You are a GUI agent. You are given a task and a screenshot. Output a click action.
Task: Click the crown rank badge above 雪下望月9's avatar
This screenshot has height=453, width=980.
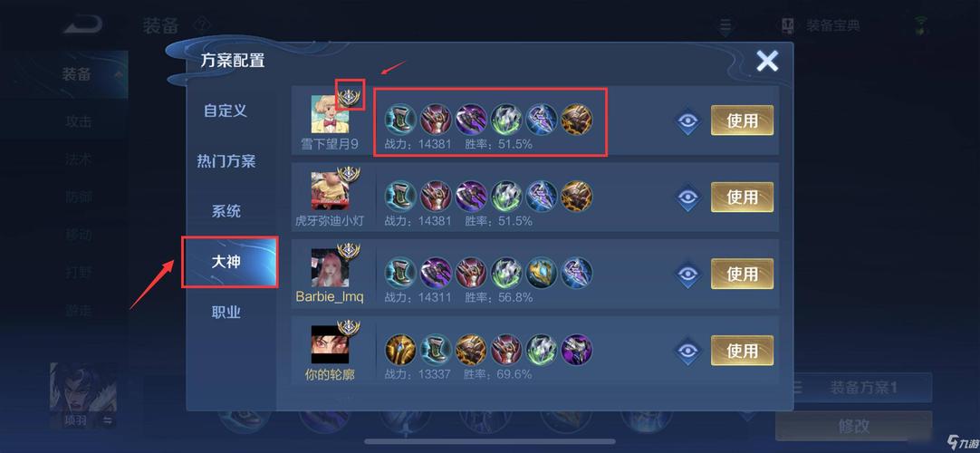(x=350, y=98)
